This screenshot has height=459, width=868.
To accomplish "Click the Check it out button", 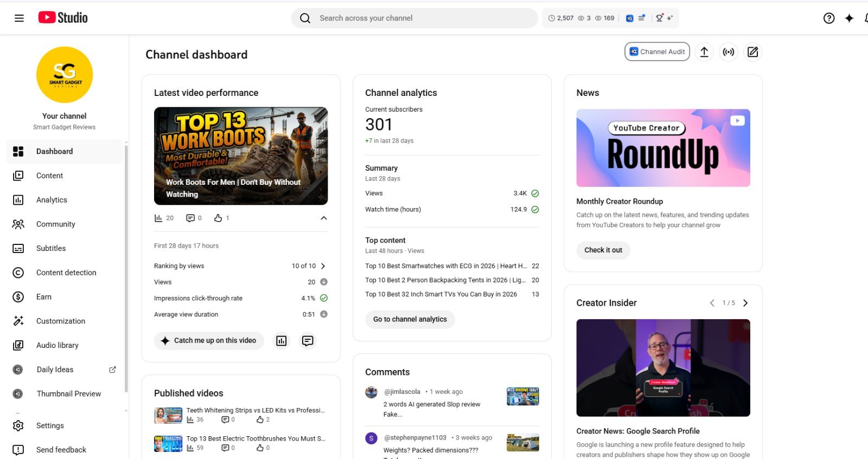I will pos(603,250).
